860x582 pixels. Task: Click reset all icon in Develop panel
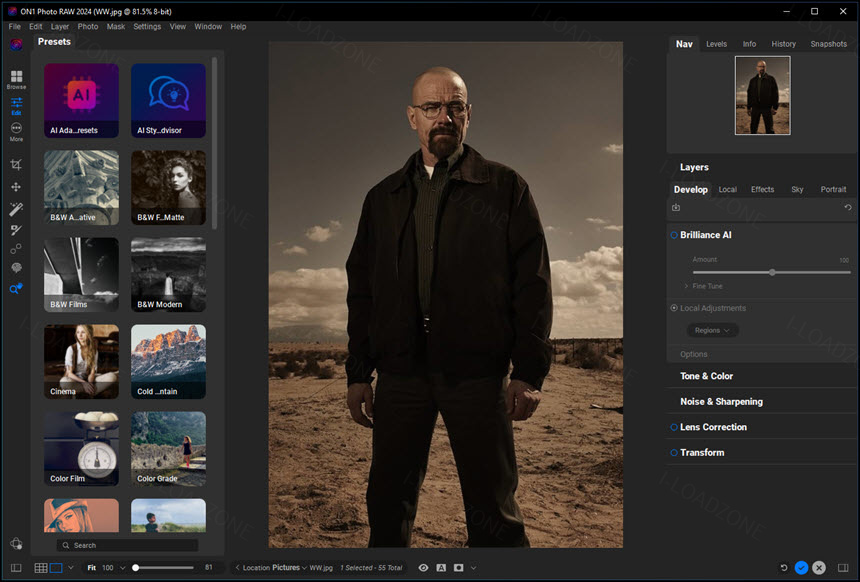click(848, 207)
